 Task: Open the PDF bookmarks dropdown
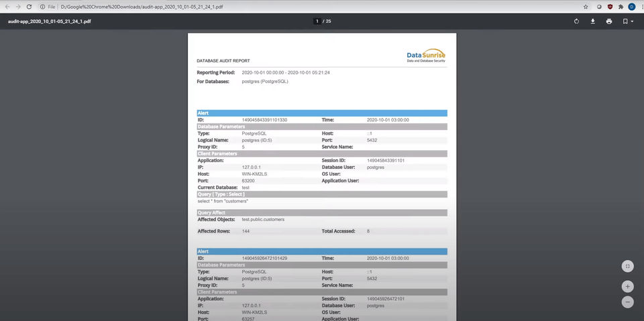(628, 21)
